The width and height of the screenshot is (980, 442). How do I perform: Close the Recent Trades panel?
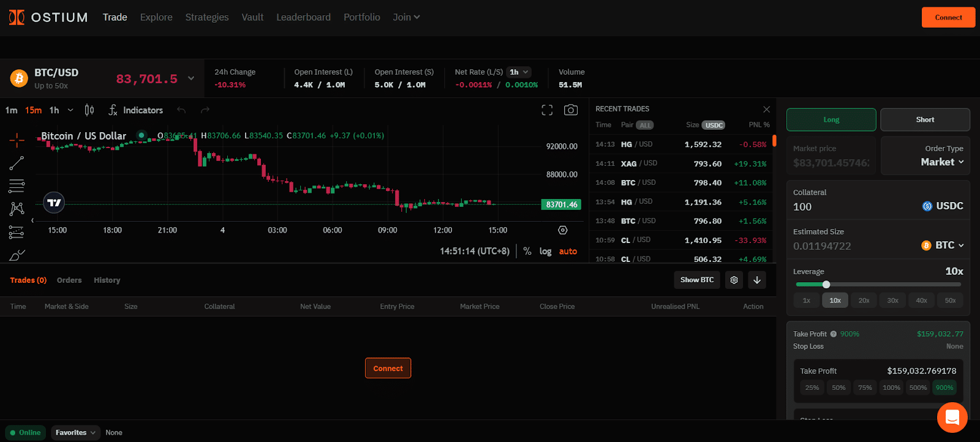(x=766, y=109)
